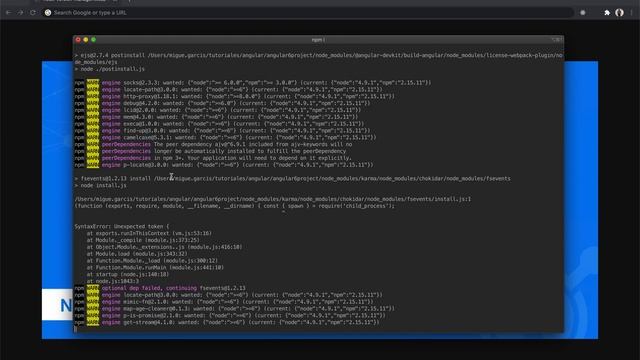This screenshot has width=640, height=360.
Task: Maximize the npm terminal with the green button
Action: coord(93,40)
